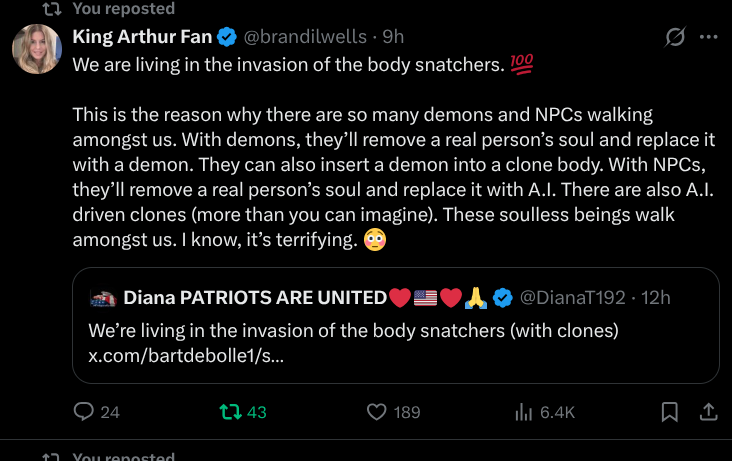Click the top "You reposted" label
Screen dimensions: 732x461
tap(124, 9)
